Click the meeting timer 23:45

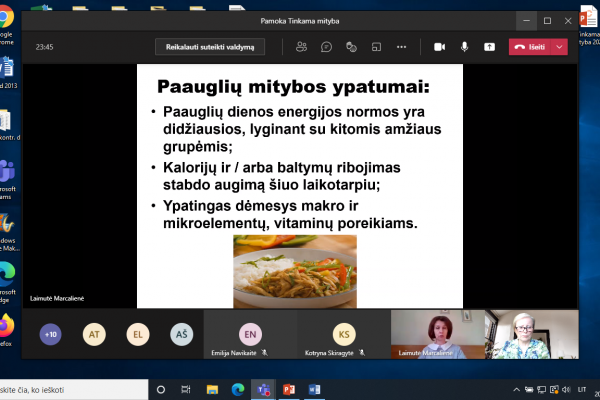[44, 47]
